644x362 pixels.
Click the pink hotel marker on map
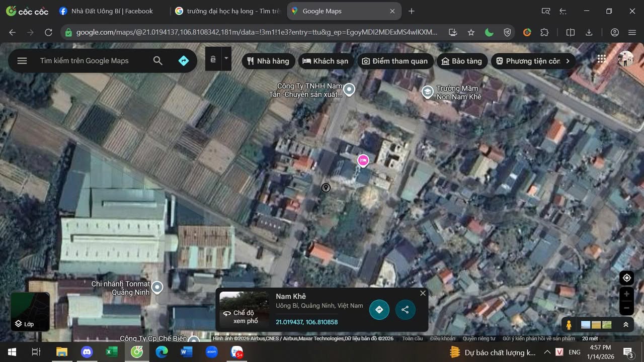363,160
